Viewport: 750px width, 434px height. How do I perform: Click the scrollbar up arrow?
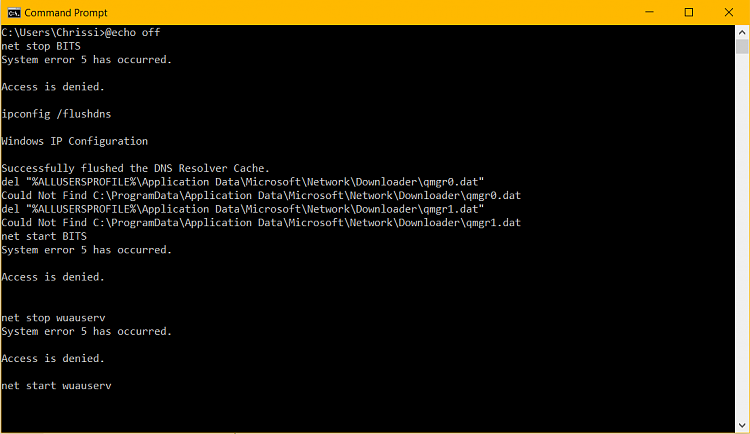[742, 31]
